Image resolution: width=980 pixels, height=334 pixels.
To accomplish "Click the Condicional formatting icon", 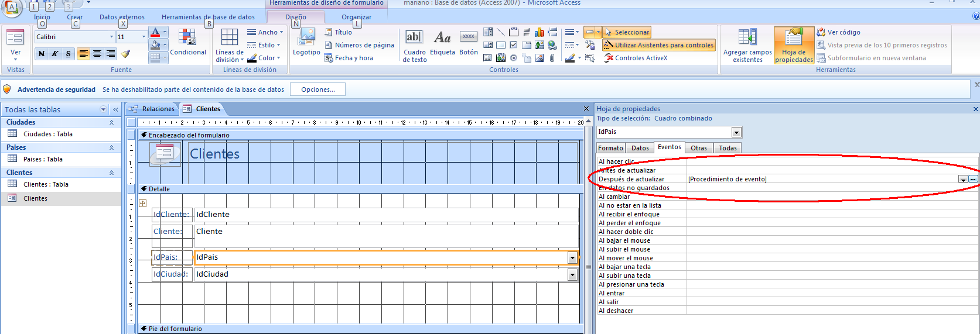I will pos(188,43).
